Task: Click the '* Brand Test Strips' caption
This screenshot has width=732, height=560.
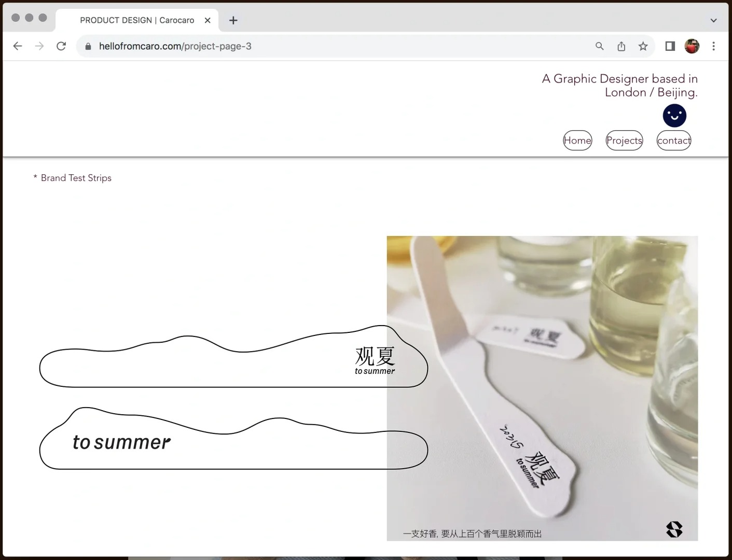Action: (x=73, y=178)
